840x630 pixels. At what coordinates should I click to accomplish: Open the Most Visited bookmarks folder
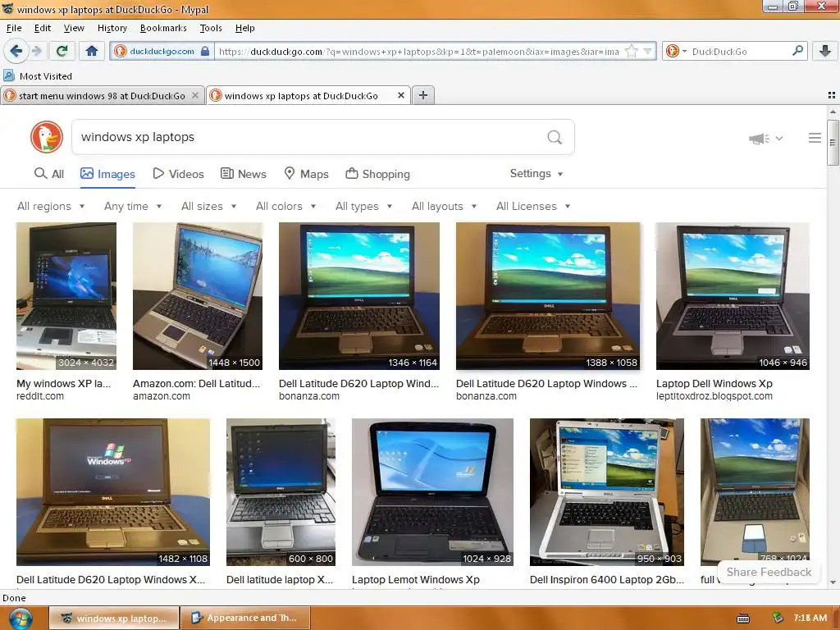tap(38, 76)
